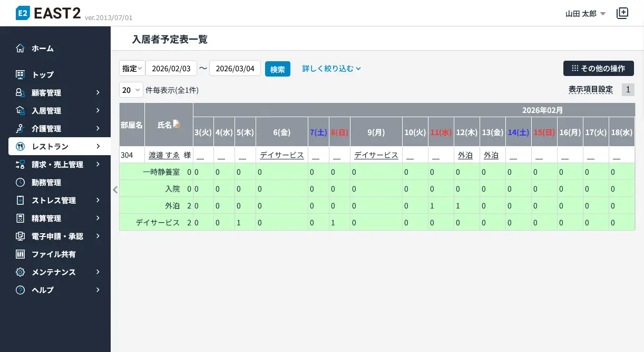Click the attendance management clock icon
The height and width of the screenshot is (352, 644).
tap(20, 183)
